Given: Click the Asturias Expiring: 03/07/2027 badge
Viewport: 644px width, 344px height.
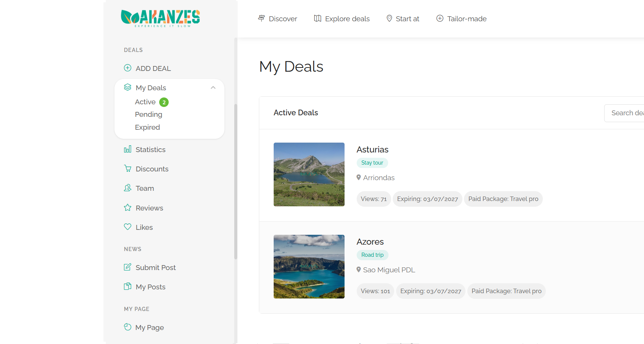Looking at the screenshot, I should click(x=428, y=199).
